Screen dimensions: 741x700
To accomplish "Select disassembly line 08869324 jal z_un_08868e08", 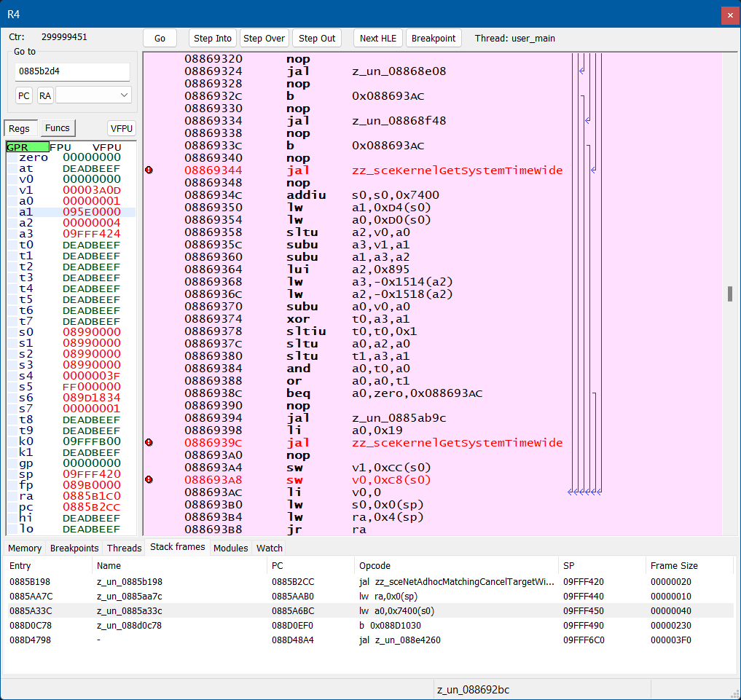I will click(432, 71).
